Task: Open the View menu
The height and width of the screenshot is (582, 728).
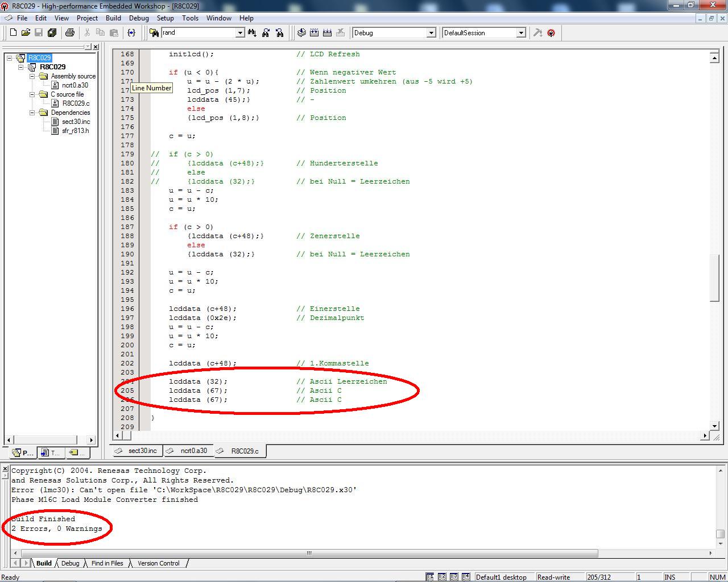Action: [x=61, y=18]
